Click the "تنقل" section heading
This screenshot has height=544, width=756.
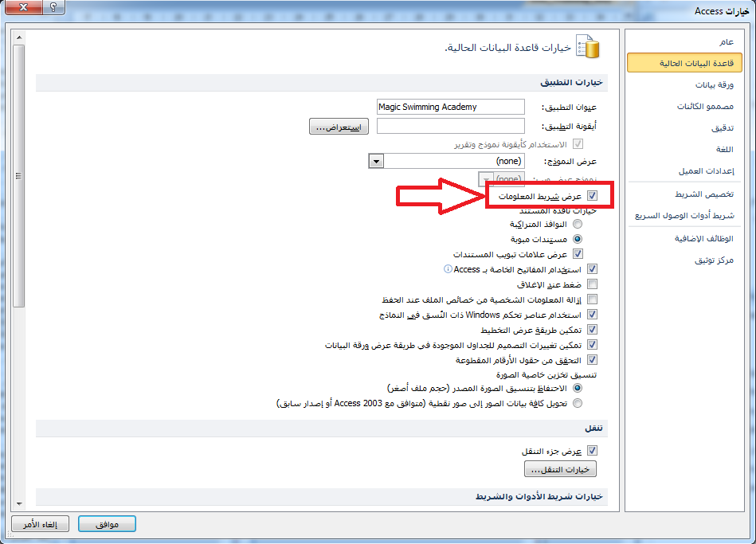[x=593, y=429]
